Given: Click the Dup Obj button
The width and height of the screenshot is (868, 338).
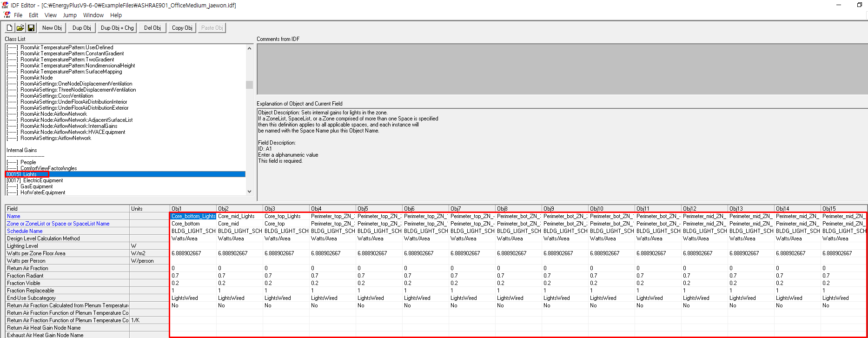Looking at the screenshot, I should (x=82, y=28).
